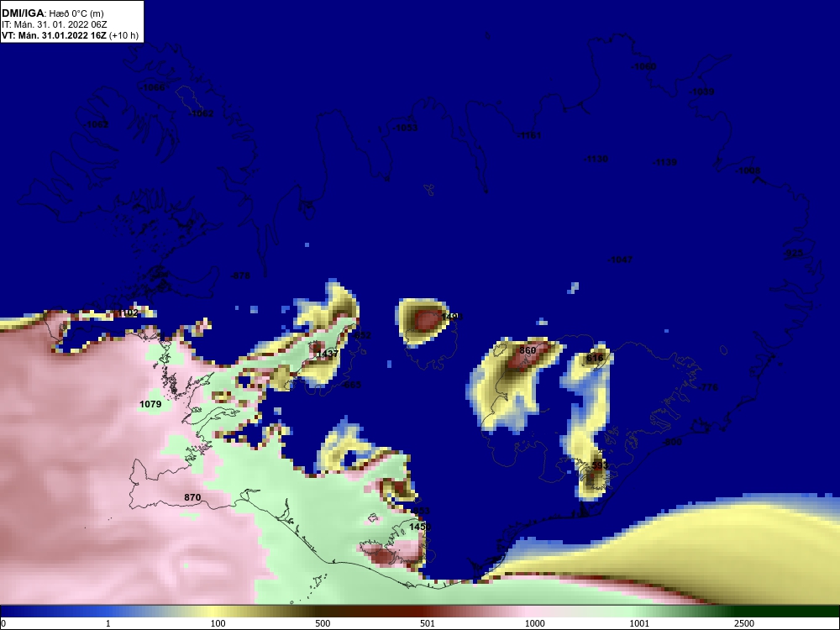Click the -1066 value label
This screenshot has width=840, height=630.
(x=152, y=87)
